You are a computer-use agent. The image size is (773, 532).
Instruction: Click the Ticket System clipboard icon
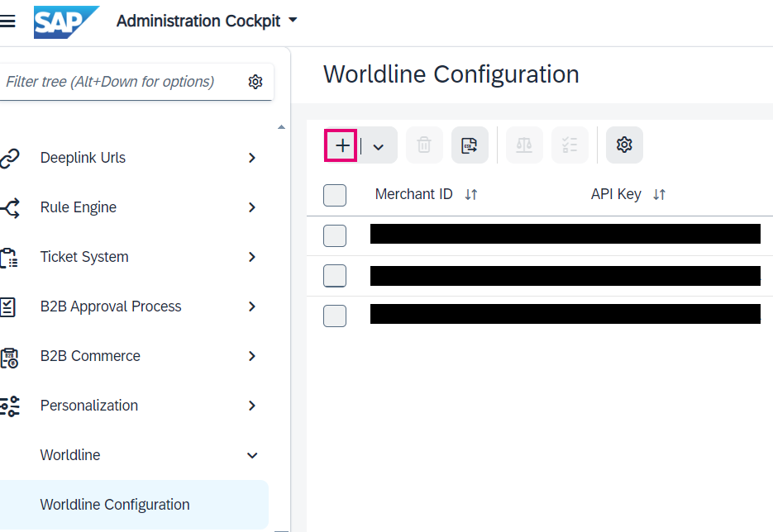(9, 258)
